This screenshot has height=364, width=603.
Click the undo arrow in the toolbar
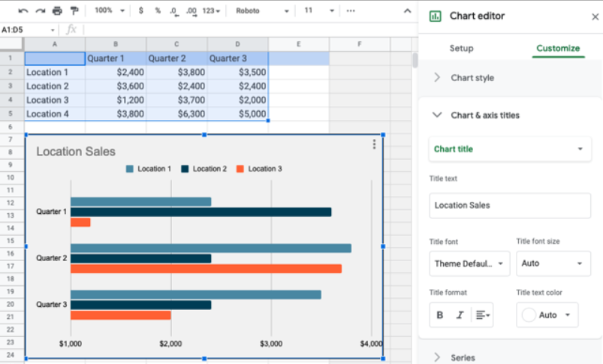coord(23,11)
